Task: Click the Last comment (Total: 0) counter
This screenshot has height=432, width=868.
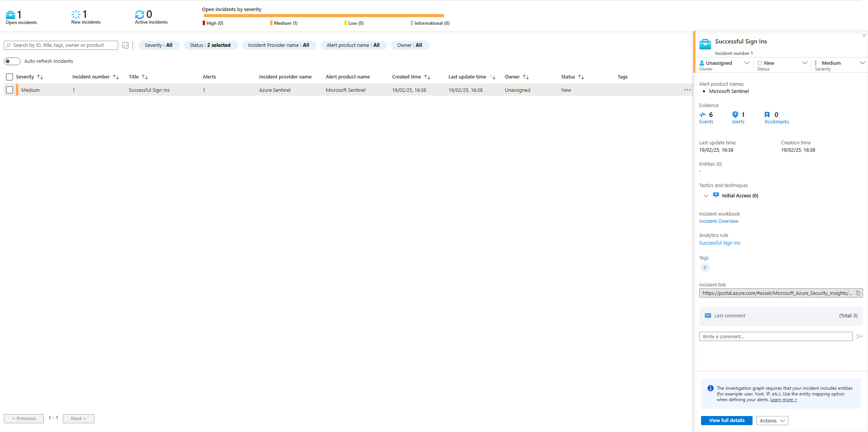Action: click(x=848, y=316)
